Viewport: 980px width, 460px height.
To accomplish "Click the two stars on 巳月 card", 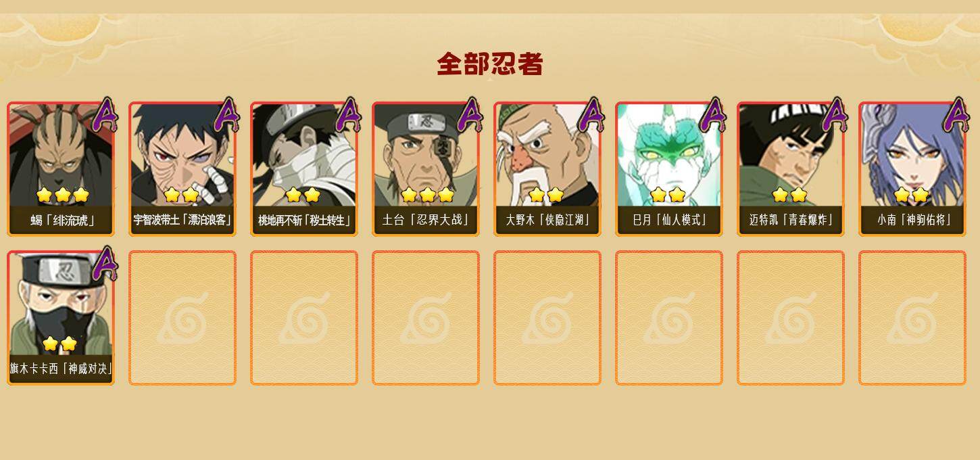I will click(668, 195).
